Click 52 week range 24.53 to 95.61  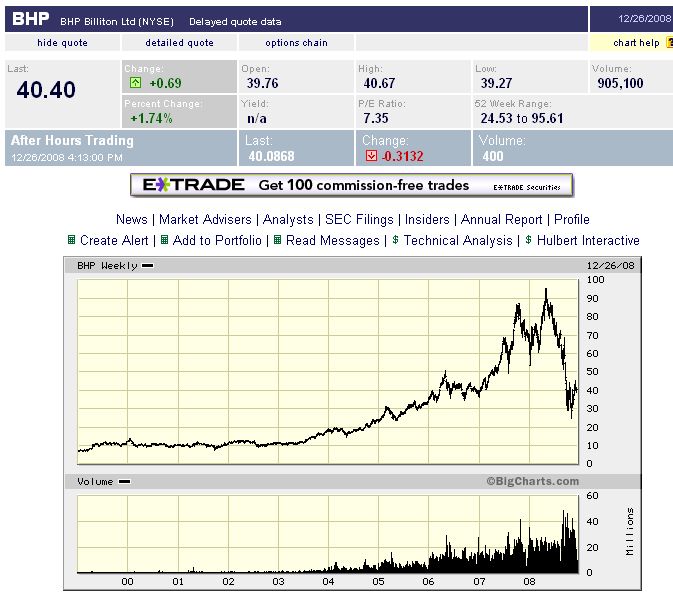coord(521,118)
